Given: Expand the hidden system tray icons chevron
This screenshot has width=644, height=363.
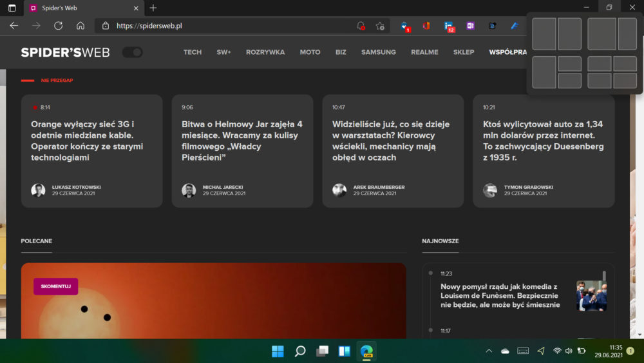Looking at the screenshot, I should click(489, 351).
